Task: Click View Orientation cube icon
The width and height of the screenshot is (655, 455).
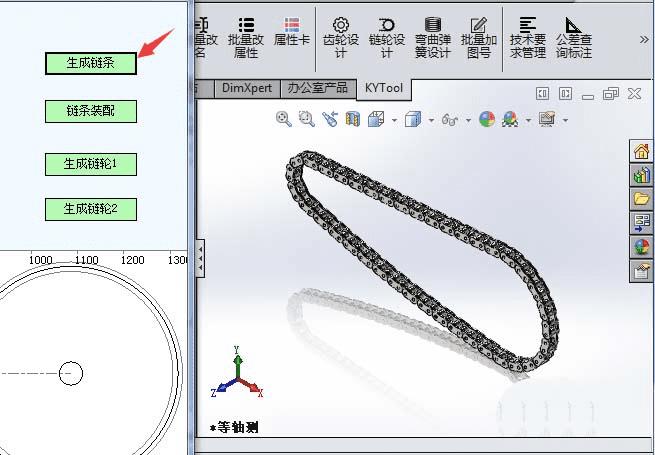Action: [x=376, y=119]
